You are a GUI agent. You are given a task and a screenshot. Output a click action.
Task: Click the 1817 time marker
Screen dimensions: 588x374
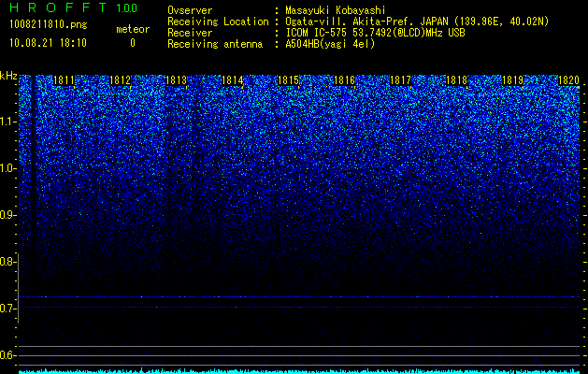[400, 80]
